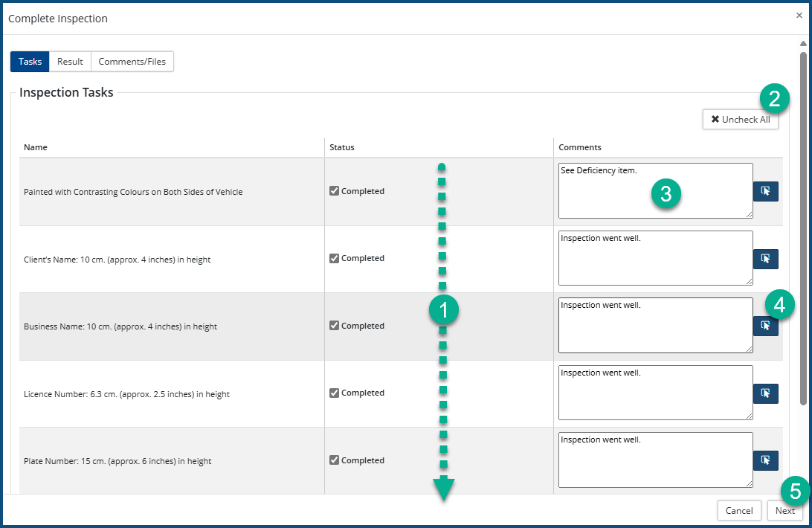
Task: Click comment picker icon for Client's Name row
Action: pos(765,259)
